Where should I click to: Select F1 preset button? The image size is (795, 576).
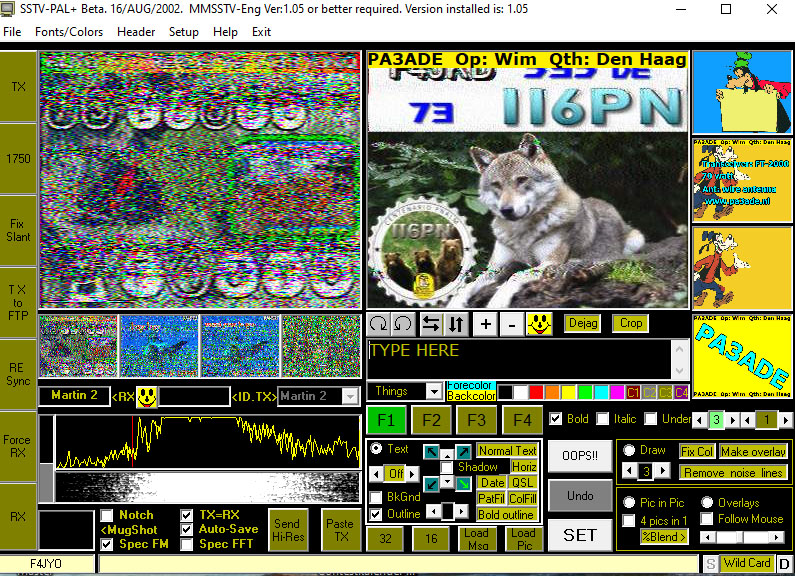coord(386,420)
